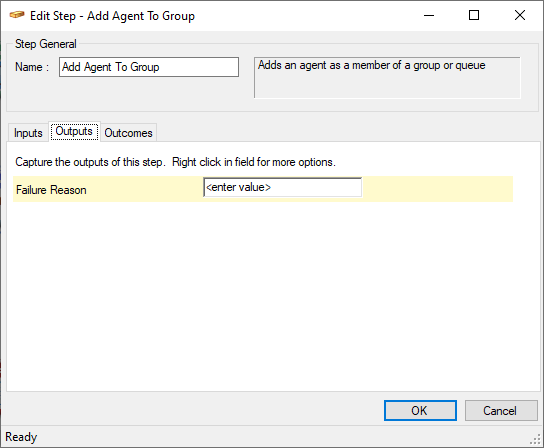Viewport: 544px width, 448px height.
Task: Click the Cancel button
Action: (501, 411)
